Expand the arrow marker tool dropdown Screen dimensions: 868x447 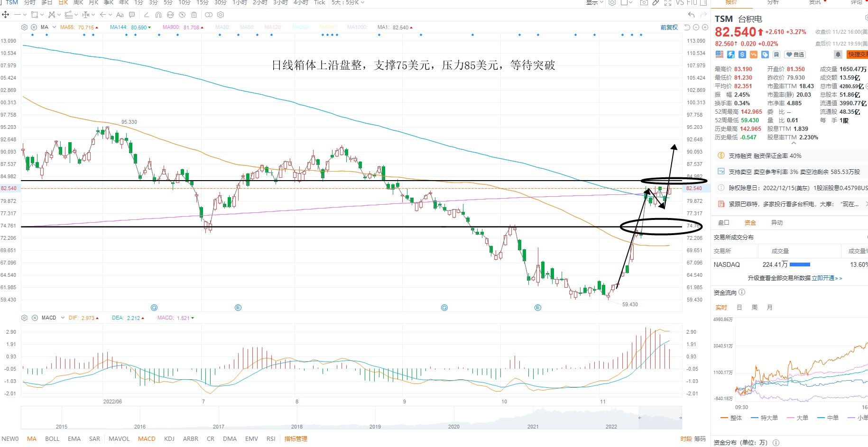(110, 15)
